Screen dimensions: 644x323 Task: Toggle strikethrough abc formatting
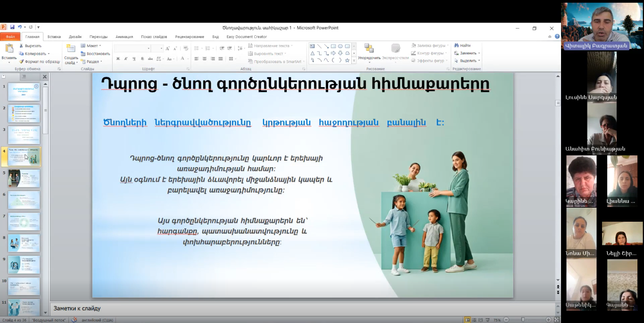(150, 59)
